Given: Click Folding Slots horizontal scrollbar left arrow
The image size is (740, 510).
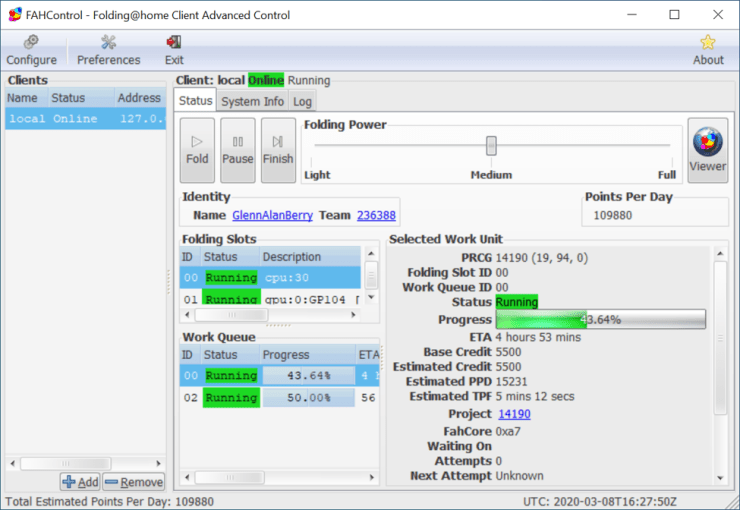Looking at the screenshot, I should 187,315.
